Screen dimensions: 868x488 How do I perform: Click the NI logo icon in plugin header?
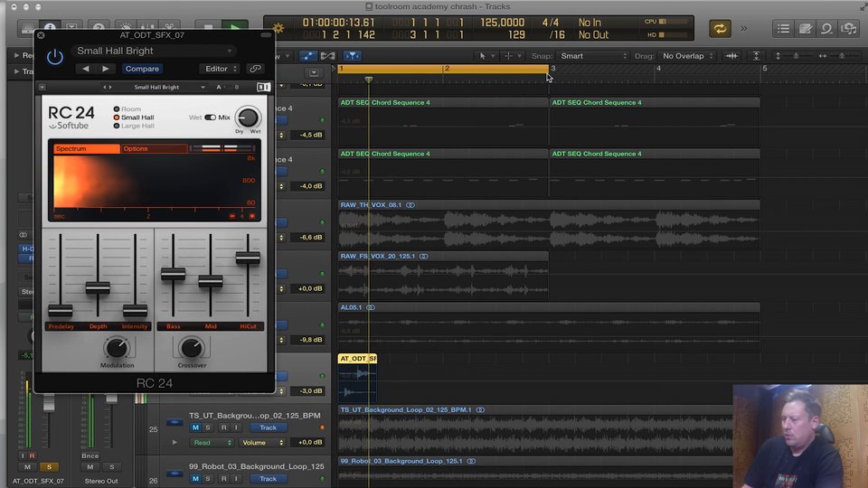click(x=263, y=88)
